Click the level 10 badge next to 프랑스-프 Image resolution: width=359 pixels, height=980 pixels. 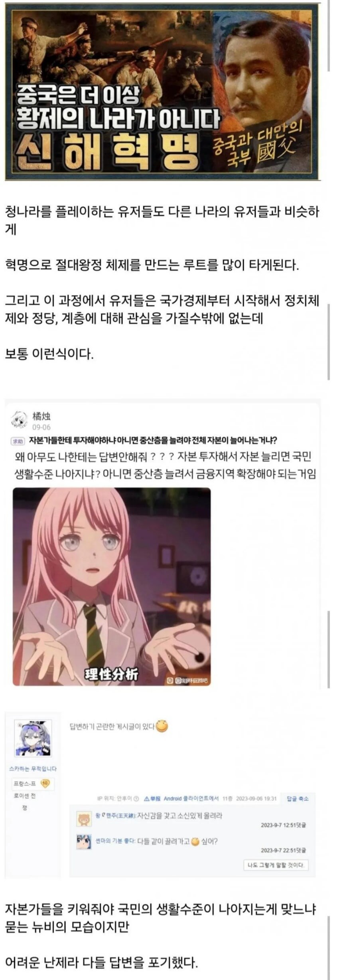pyautogui.click(x=45, y=783)
